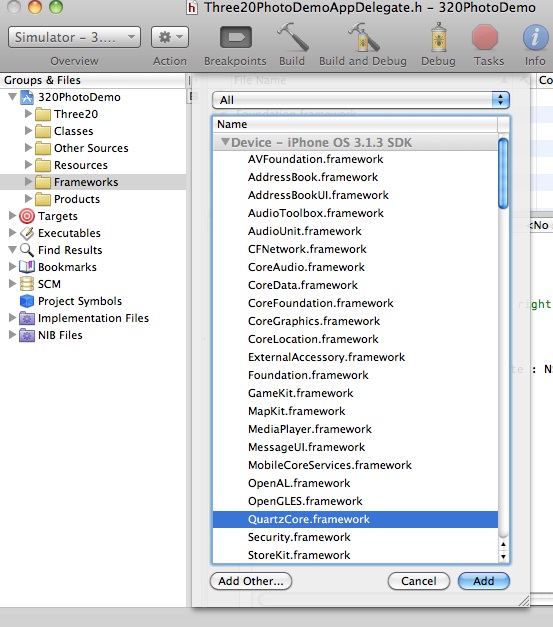
Task: Select the Other Sources folder icon
Action: click(x=43, y=148)
